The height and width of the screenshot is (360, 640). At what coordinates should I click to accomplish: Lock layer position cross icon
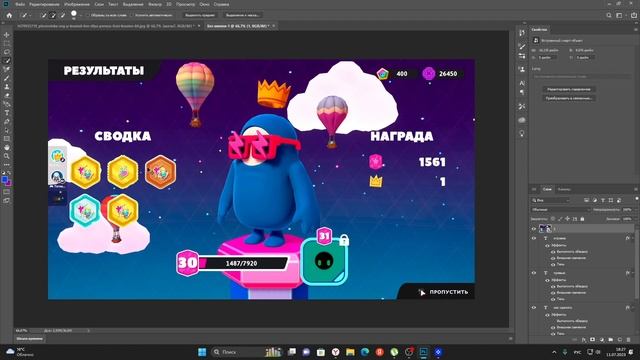(567, 219)
